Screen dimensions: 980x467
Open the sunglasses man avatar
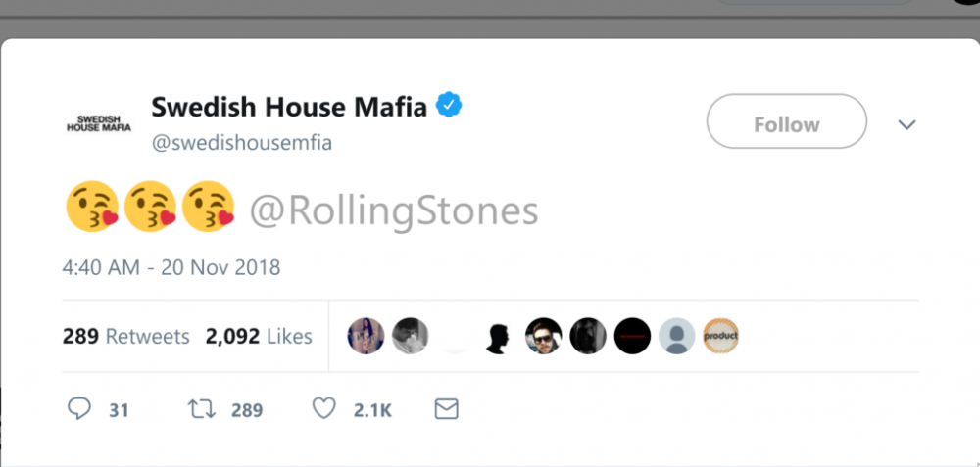[x=543, y=336]
